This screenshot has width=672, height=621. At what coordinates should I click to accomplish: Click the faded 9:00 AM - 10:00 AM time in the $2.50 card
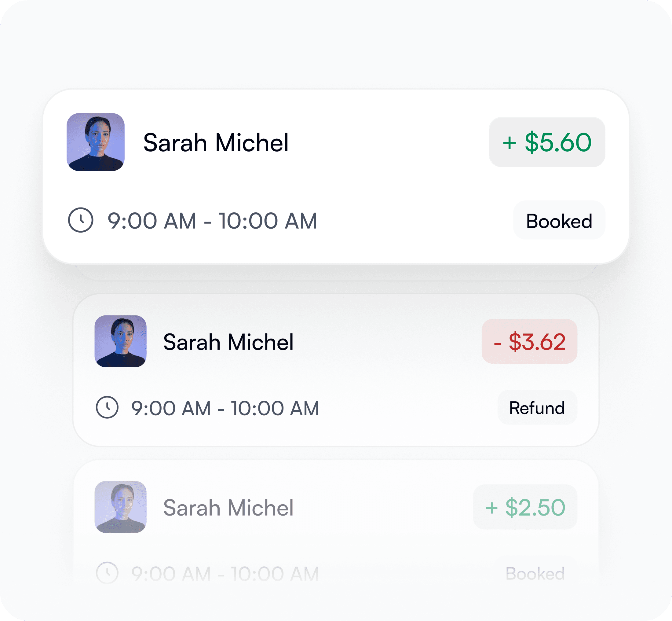pyautogui.click(x=225, y=573)
